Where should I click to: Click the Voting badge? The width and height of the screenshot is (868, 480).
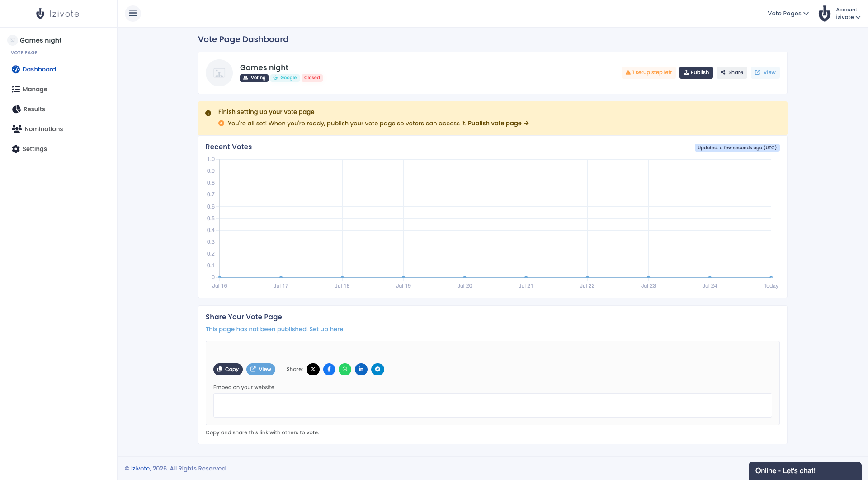coord(254,78)
